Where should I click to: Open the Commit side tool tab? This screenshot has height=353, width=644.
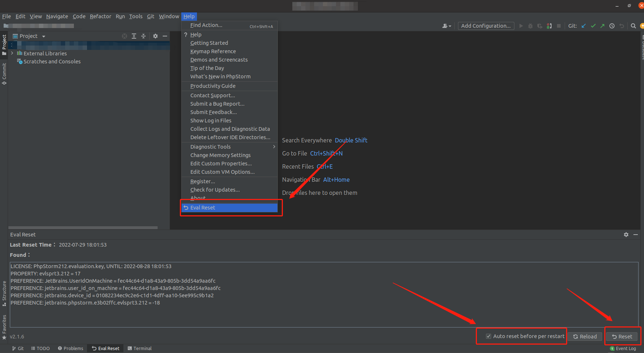tap(4, 74)
